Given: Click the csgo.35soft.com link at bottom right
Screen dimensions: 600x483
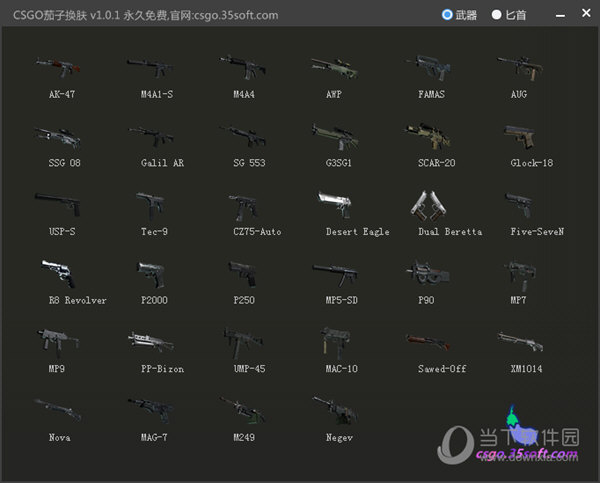Looking at the screenshot, I should click(527, 454).
